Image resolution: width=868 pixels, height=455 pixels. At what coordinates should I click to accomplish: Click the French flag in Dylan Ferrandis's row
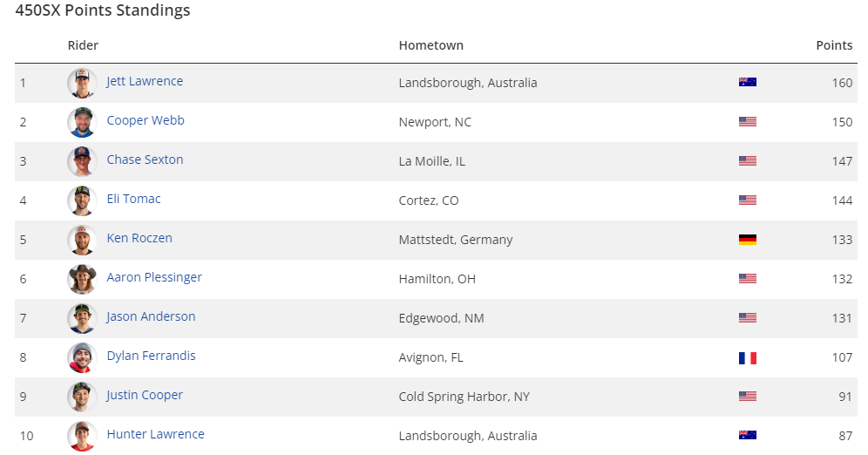click(x=747, y=357)
